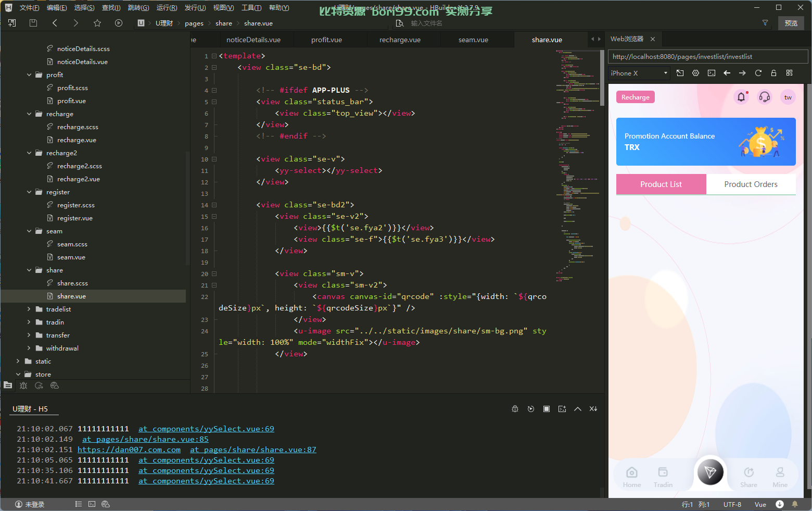Toggle the lock icon in the browser toolbar
The width and height of the screenshot is (812, 511).
(774, 73)
